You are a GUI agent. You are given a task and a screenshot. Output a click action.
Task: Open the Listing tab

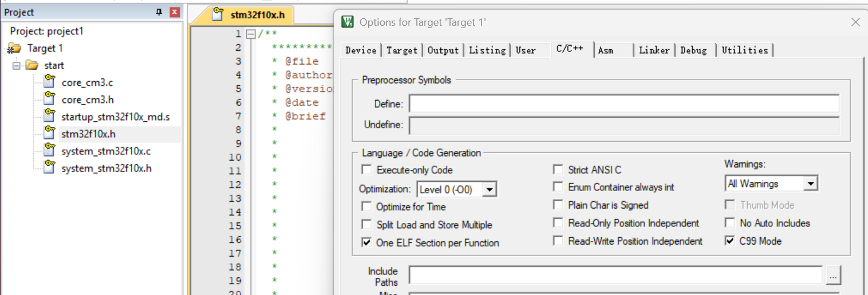[x=487, y=50]
